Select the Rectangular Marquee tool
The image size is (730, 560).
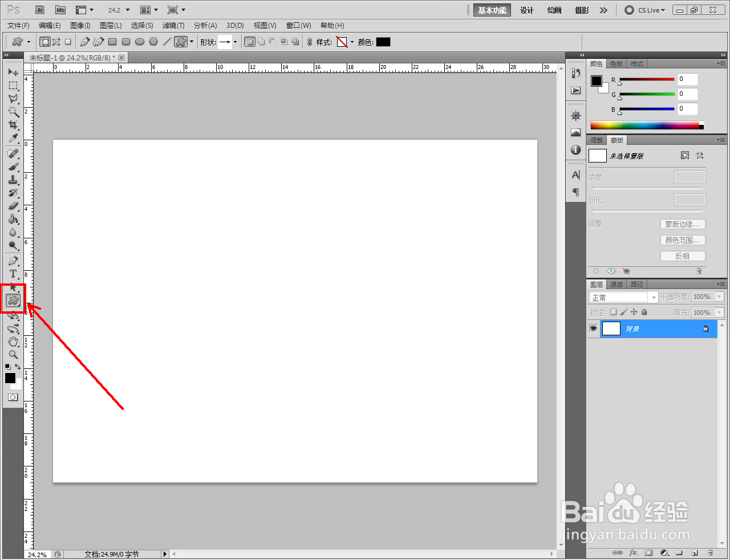click(13, 86)
